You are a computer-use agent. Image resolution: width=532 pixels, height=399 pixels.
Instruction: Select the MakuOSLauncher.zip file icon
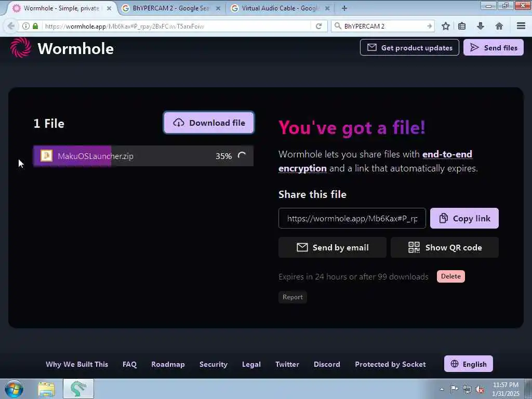[x=46, y=156]
